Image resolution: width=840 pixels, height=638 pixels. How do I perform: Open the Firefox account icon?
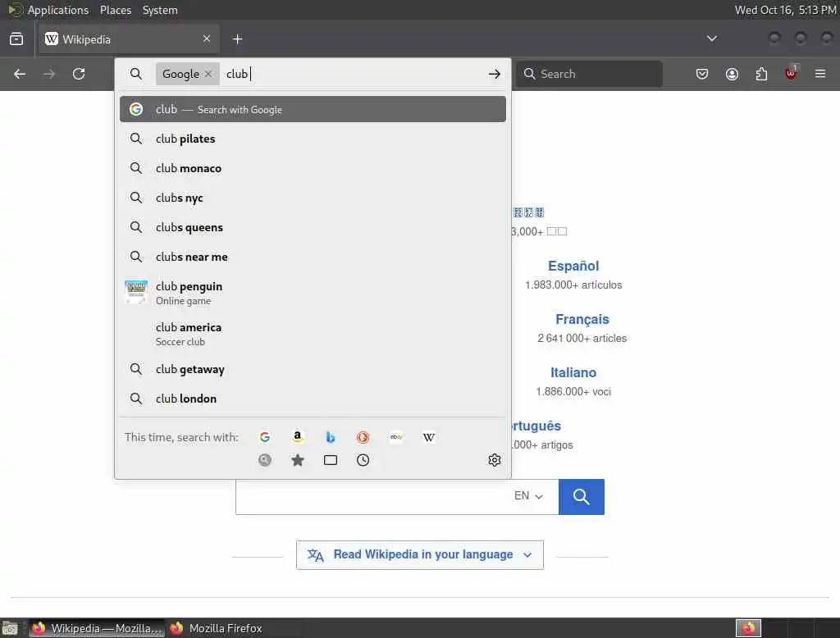pos(732,74)
